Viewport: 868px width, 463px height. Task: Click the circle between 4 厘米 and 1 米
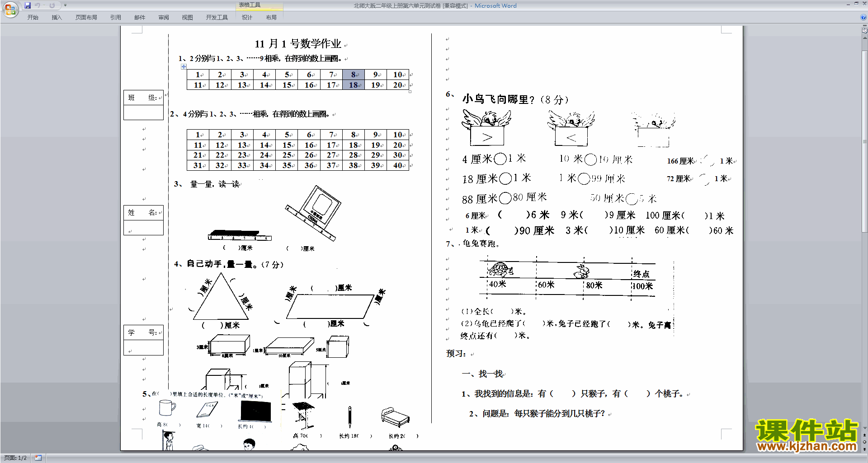click(x=500, y=159)
